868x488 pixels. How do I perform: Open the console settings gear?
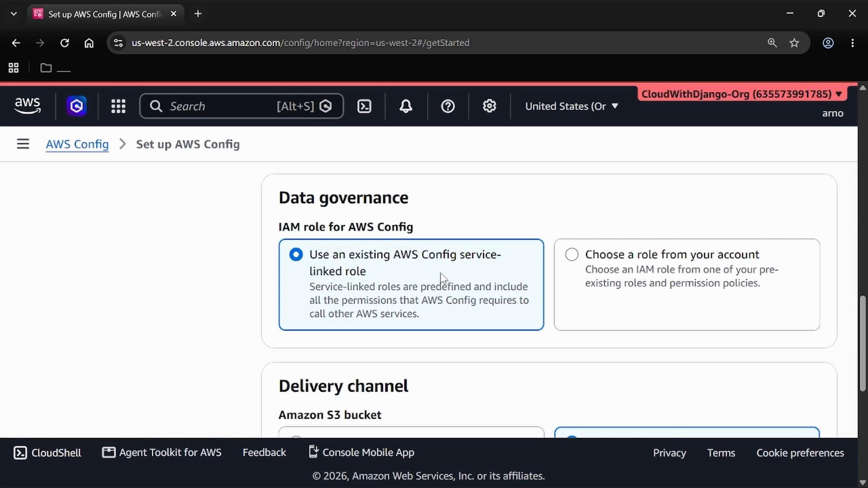click(x=490, y=106)
